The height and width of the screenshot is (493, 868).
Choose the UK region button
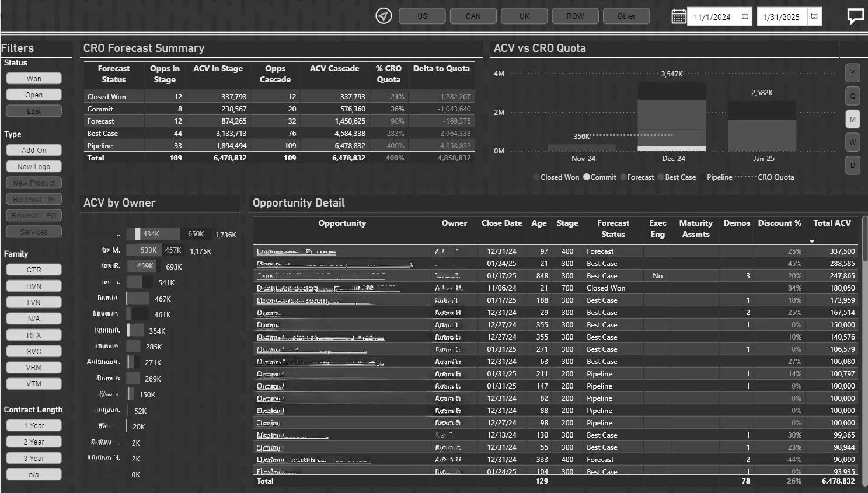point(524,16)
